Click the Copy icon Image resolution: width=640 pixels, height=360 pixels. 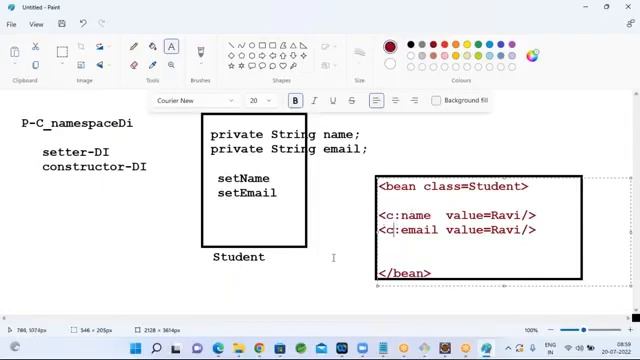[x=36, y=65]
